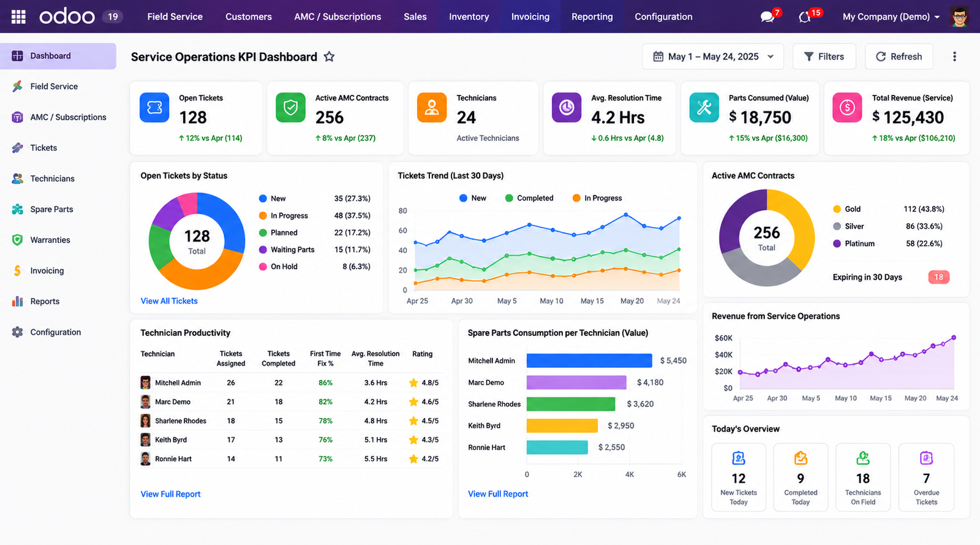Click the number 19 badge beside Odoo logo
This screenshot has height=545, width=980.
click(113, 17)
